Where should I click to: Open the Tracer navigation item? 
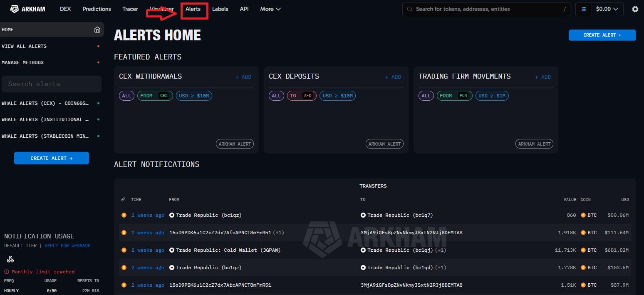(x=130, y=9)
